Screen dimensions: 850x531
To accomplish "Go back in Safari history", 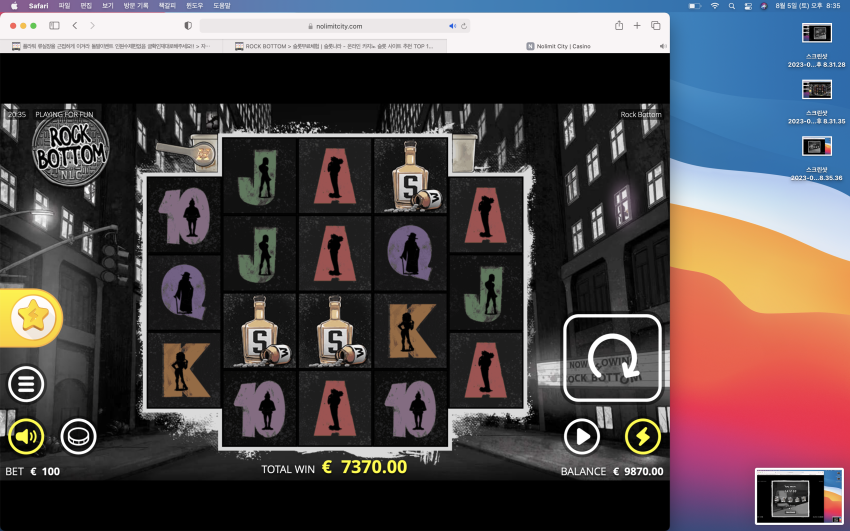I will [75, 25].
